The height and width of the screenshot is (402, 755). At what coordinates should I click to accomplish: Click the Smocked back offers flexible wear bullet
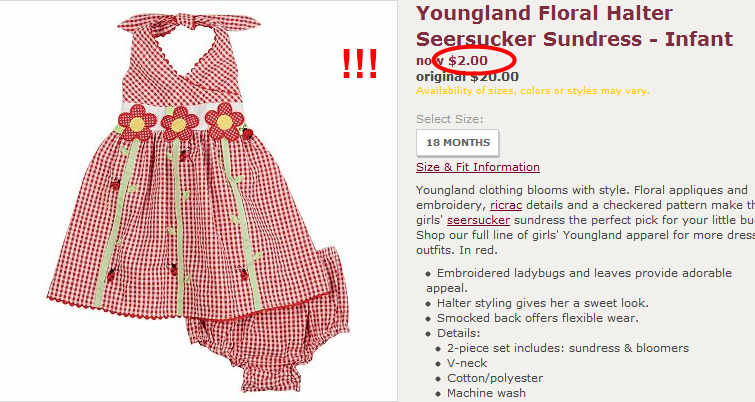pos(537,318)
